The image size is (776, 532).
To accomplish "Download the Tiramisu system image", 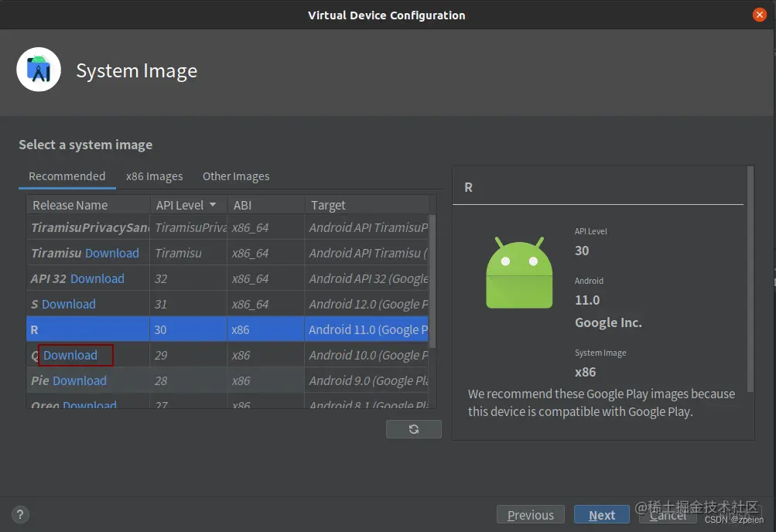I will [x=112, y=253].
